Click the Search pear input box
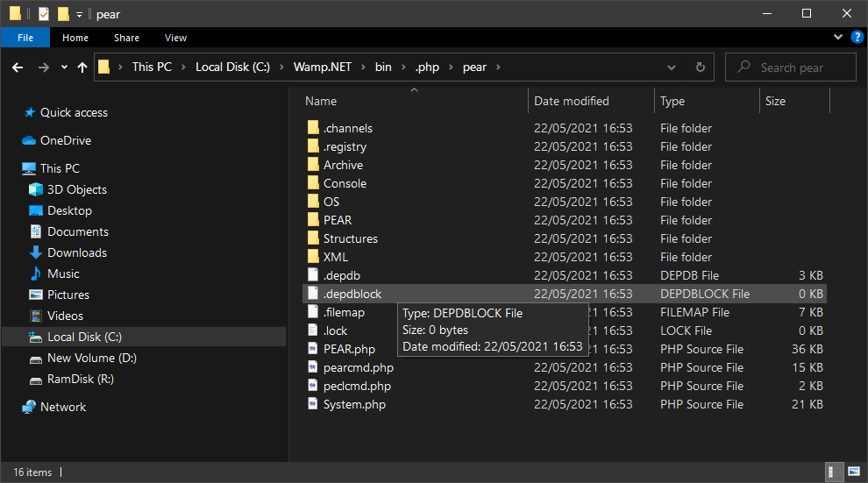 pos(792,67)
